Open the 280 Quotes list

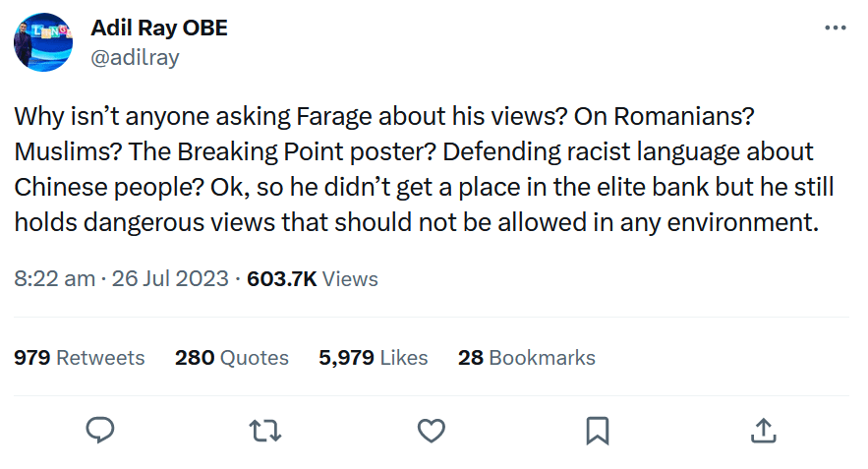pos(232,358)
